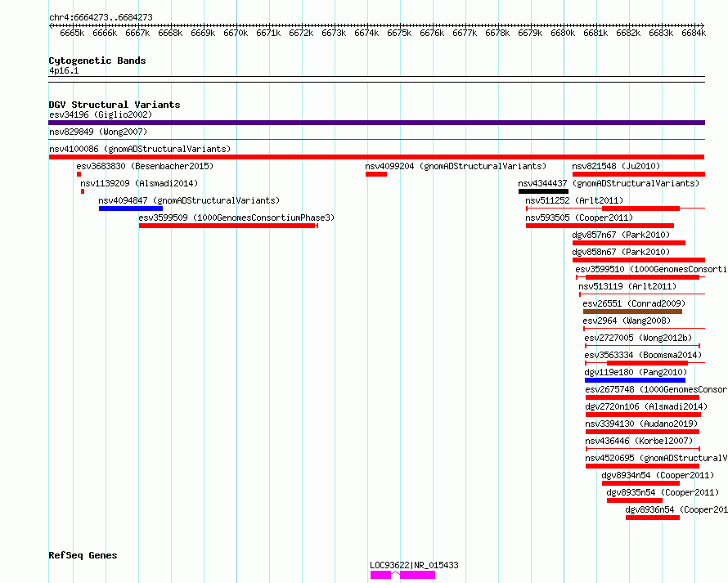The image size is (728, 583).
Task: Open nsv4099204 gnomAD variant label
Action: (456, 166)
